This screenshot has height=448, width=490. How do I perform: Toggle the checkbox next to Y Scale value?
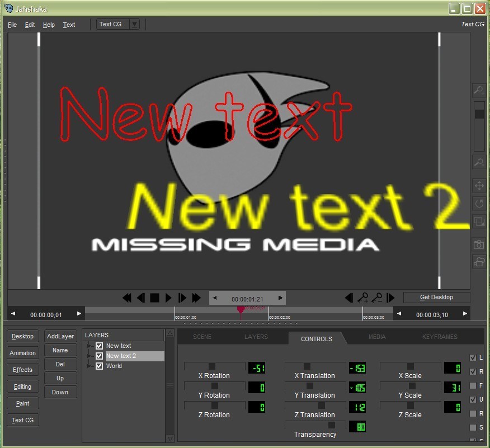tap(473, 385)
